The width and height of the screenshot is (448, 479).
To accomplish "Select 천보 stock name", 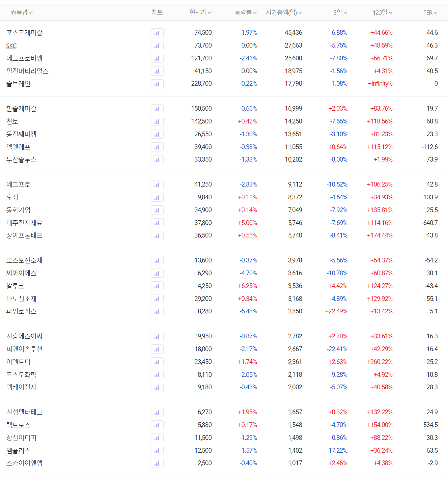I will pos(12,121).
